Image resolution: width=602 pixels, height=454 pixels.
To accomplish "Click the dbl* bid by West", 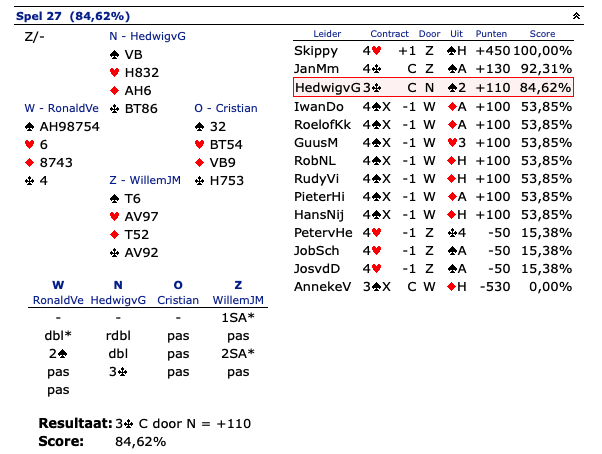I will pos(58,336).
